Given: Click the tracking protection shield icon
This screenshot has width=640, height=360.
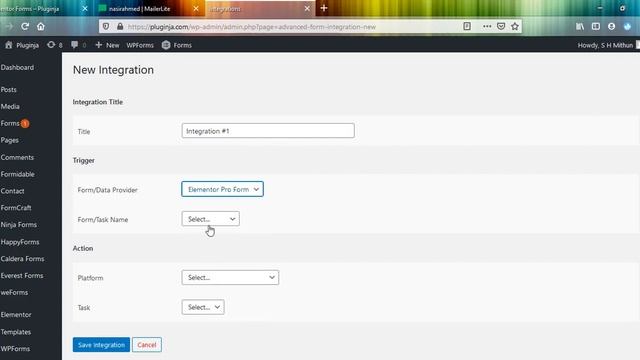Looking at the screenshot, I should click(x=106, y=27).
